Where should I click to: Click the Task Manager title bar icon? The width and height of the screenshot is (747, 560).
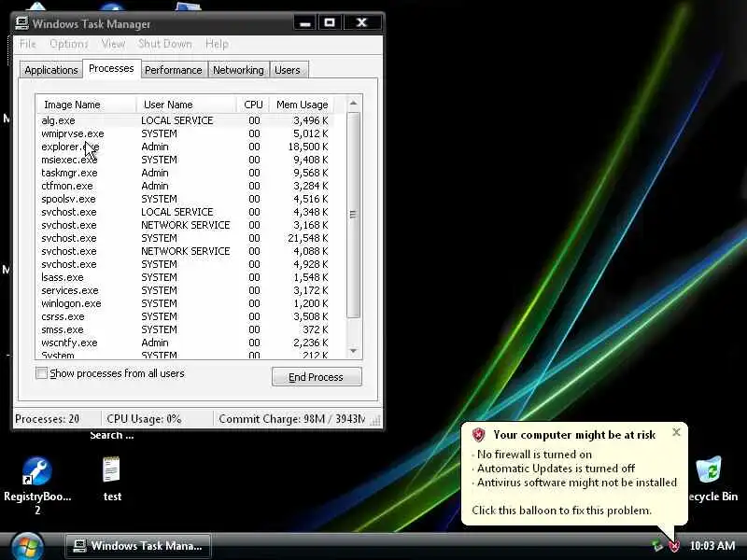pyautogui.click(x=21, y=22)
